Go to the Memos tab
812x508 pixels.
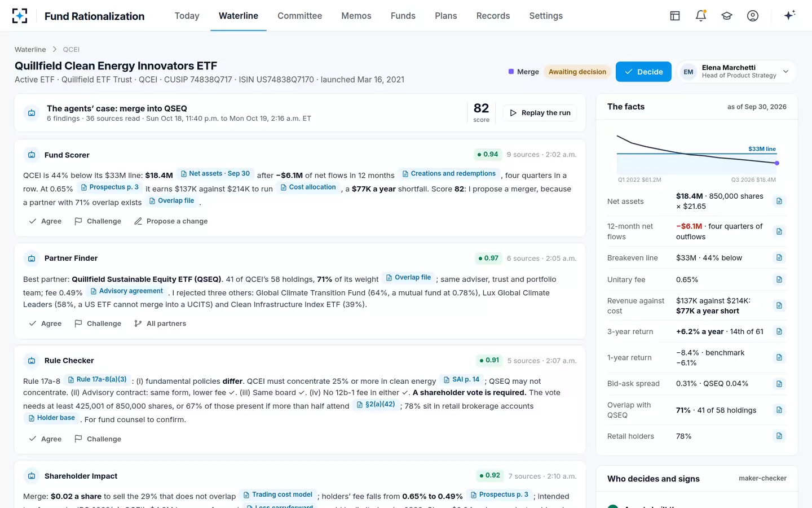(356, 16)
